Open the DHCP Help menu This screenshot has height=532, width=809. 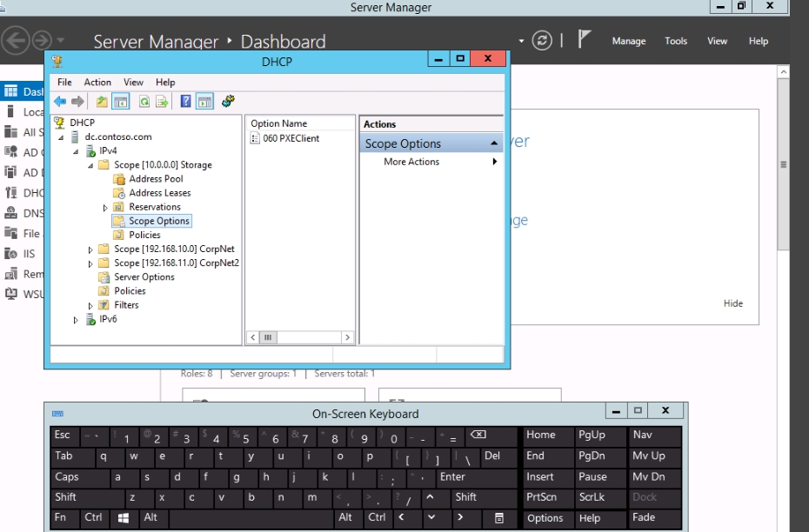pos(165,82)
